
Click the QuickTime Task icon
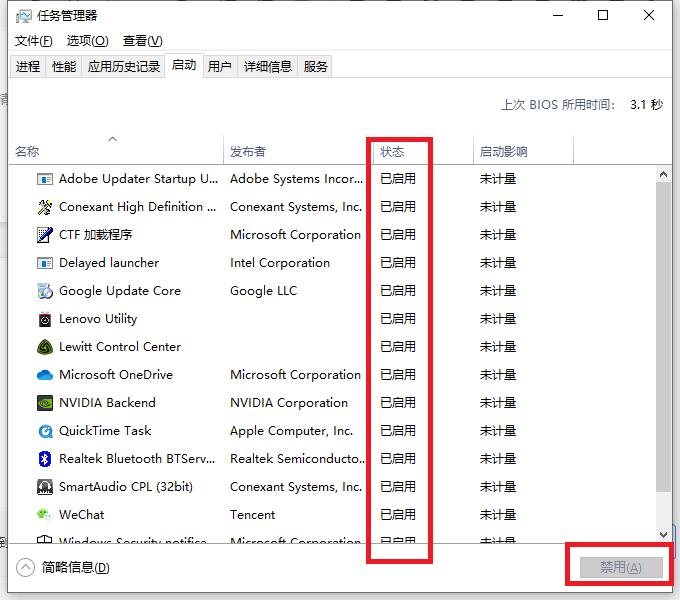(45, 431)
